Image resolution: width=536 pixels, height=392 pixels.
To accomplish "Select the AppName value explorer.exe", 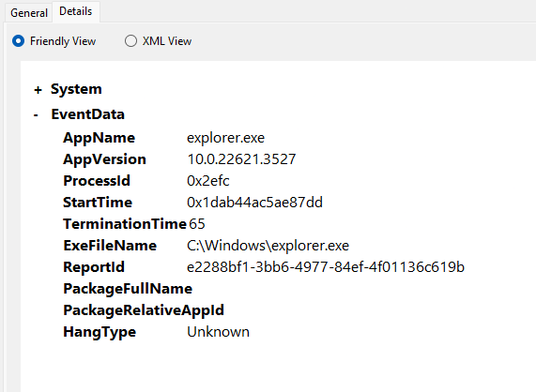I will point(225,138).
